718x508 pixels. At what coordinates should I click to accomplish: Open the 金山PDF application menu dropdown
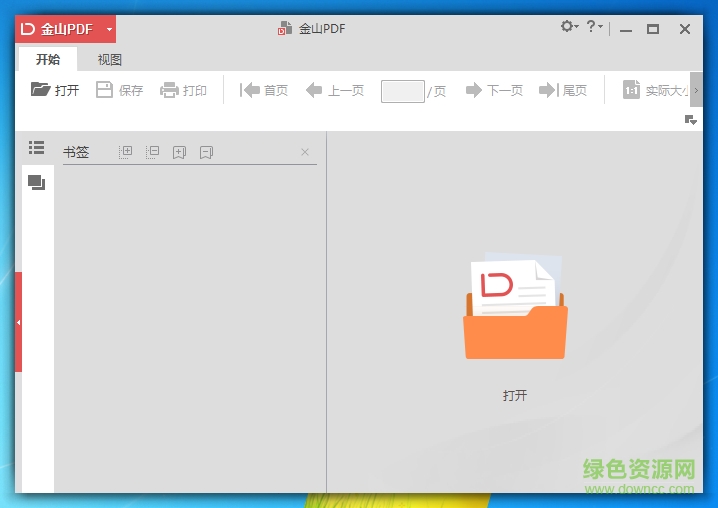coord(109,29)
